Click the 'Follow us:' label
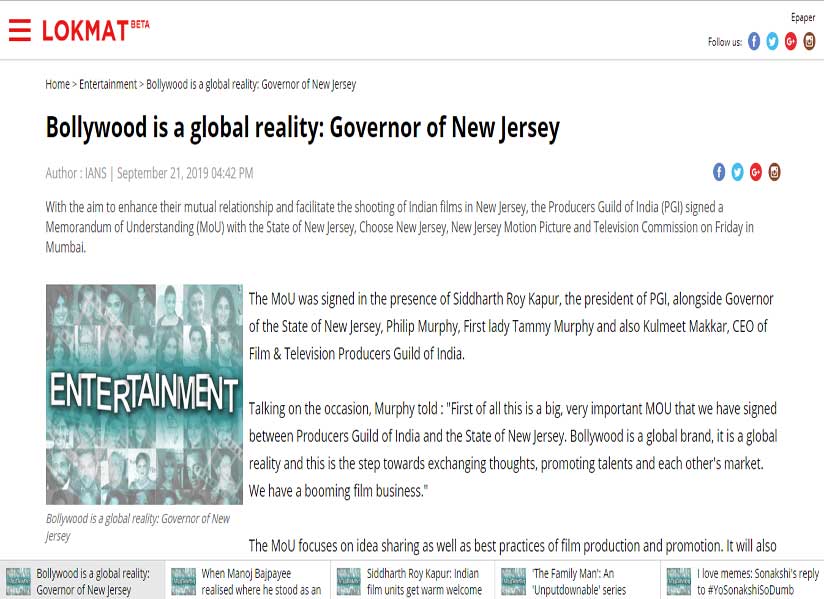 (x=725, y=42)
